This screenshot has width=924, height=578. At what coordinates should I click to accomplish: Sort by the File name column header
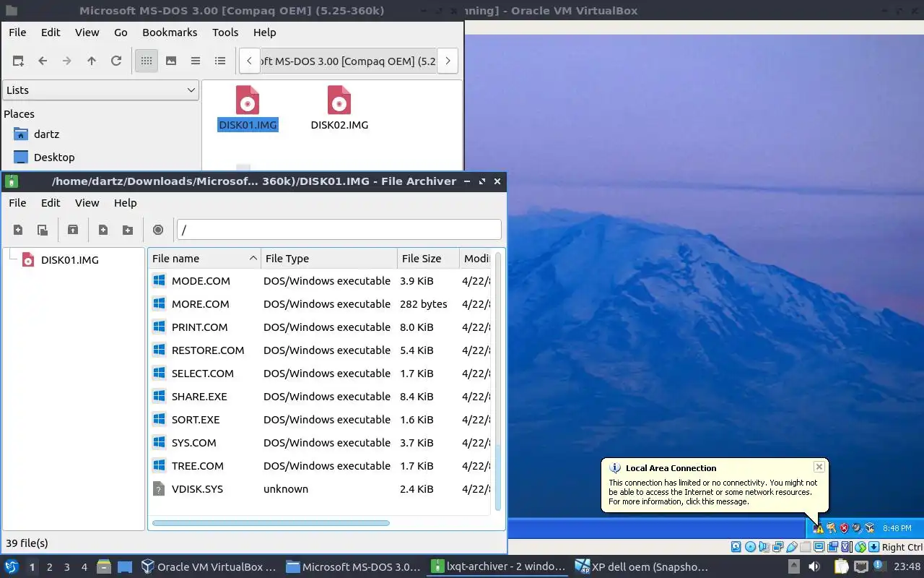point(204,258)
